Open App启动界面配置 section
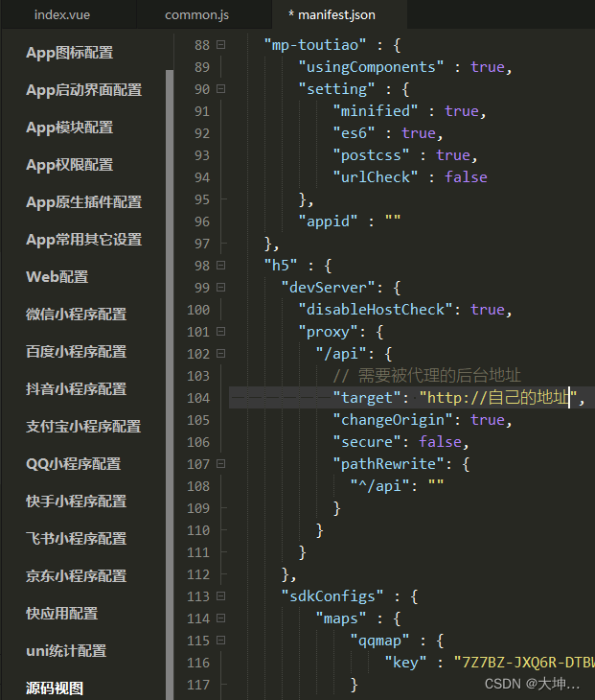This screenshot has height=700, width=595. 84,90
